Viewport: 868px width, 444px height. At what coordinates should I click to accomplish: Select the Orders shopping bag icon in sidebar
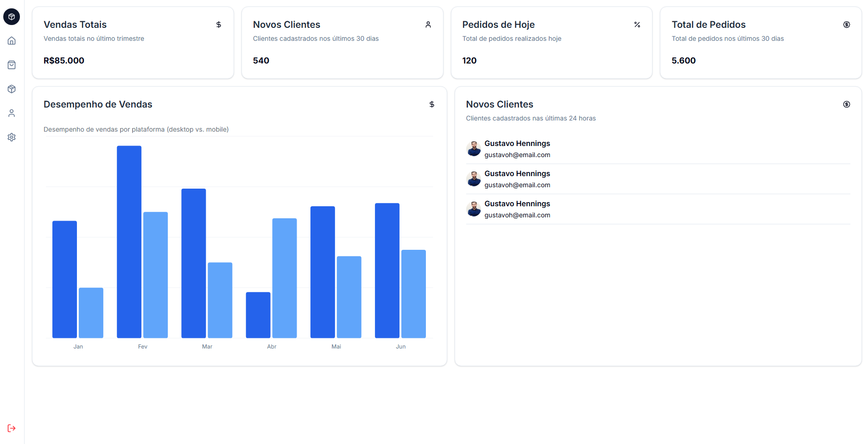[x=12, y=65]
